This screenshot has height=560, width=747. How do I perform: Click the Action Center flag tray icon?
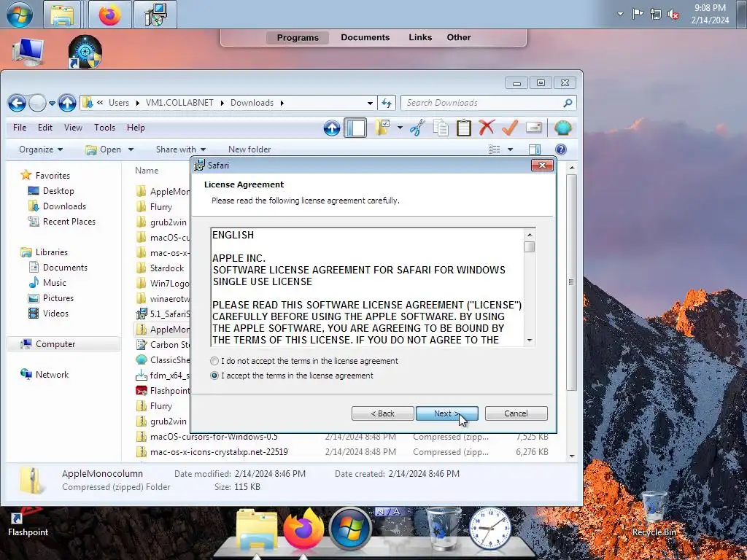click(x=638, y=14)
